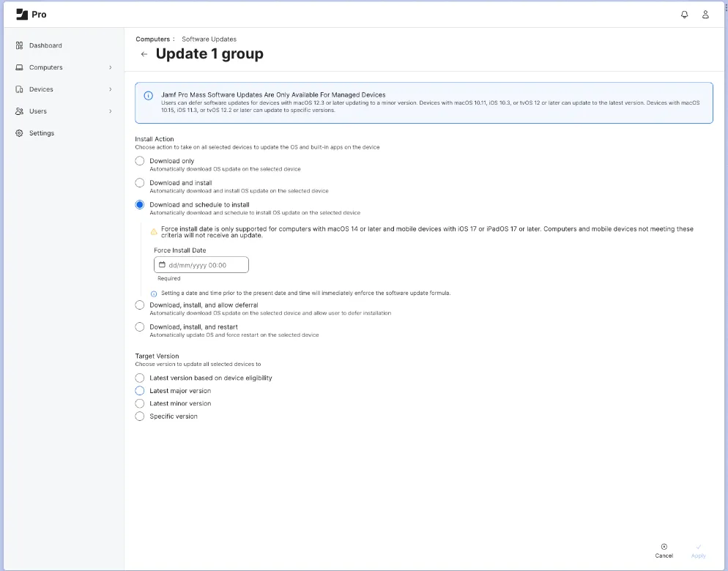The height and width of the screenshot is (571, 728).
Task: Open the calendar icon in Force Install Date
Action: click(163, 264)
